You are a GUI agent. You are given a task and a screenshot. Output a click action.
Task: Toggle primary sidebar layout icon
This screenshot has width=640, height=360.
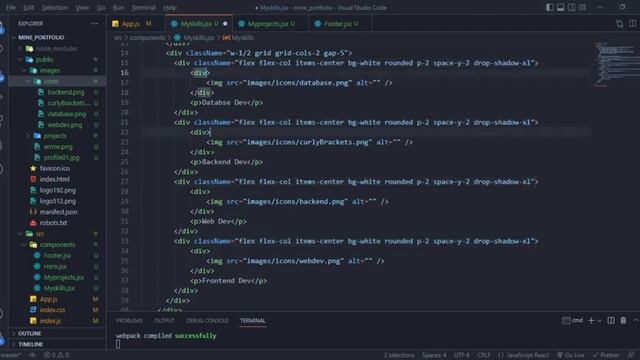(550, 7)
